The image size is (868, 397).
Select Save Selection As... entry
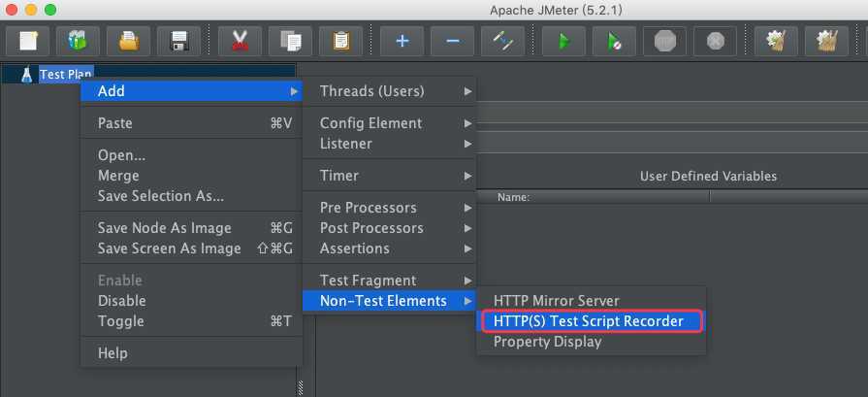[191, 195]
